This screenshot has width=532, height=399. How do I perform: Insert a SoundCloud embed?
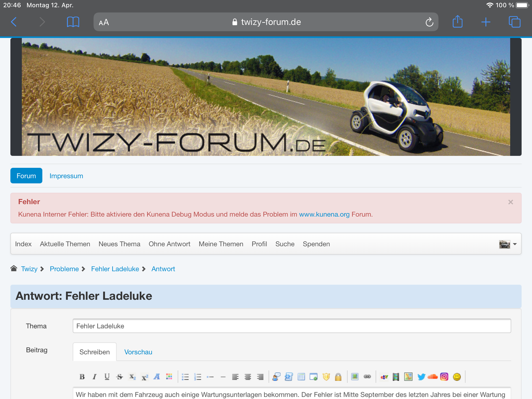[433, 377]
